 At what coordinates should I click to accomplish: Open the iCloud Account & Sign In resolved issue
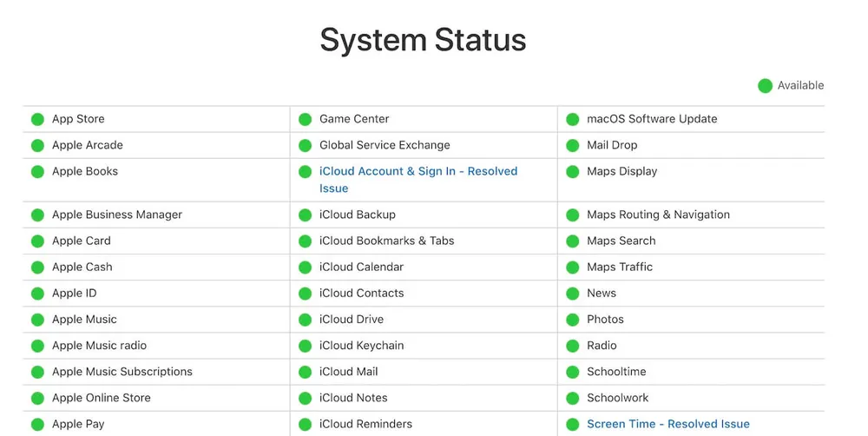(418, 171)
